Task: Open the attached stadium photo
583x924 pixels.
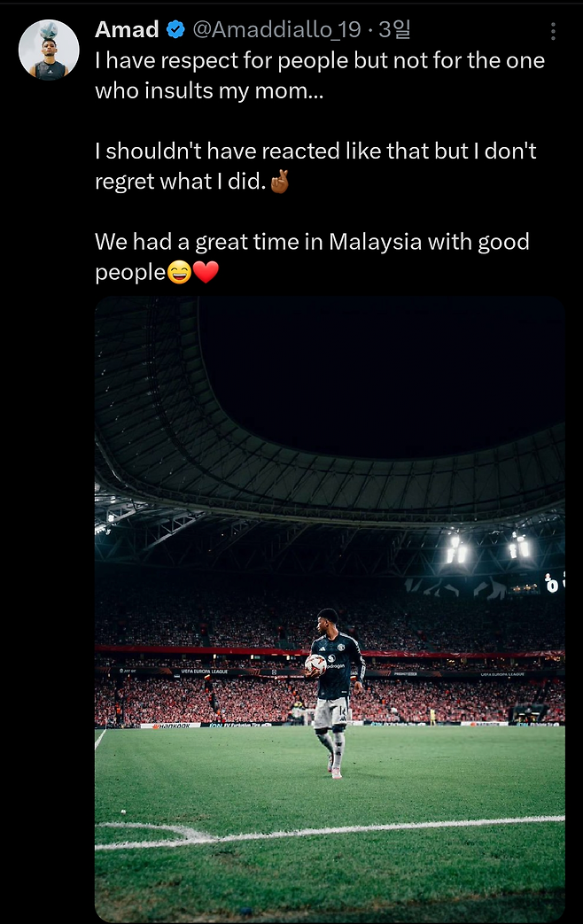Action: tap(330, 609)
